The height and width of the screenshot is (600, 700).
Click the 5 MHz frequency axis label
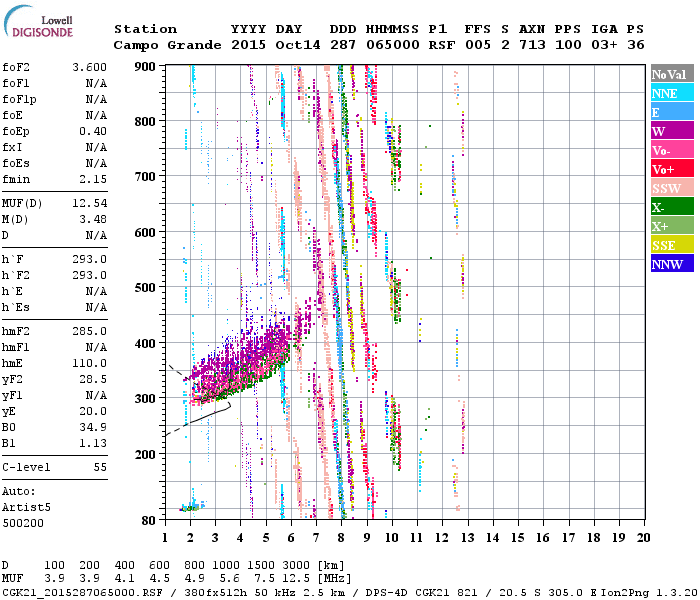coord(266,538)
